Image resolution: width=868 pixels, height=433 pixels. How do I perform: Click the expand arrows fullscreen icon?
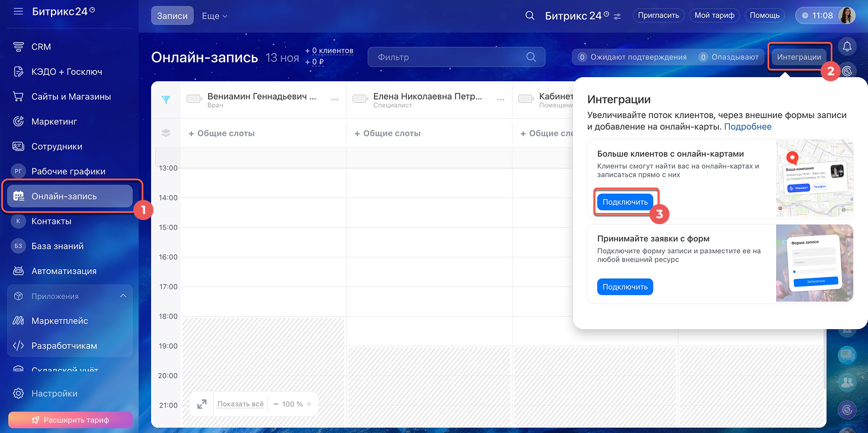(x=201, y=404)
